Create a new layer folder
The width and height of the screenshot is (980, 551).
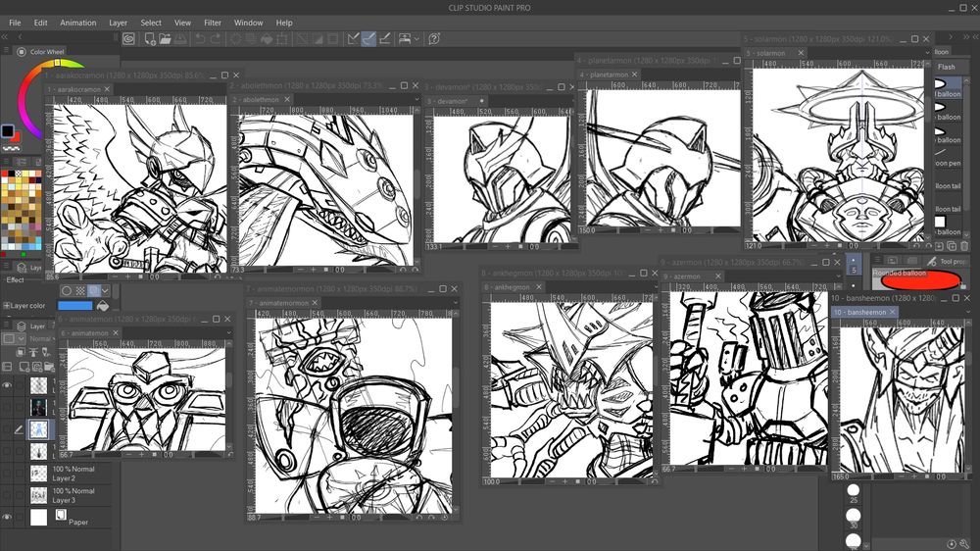49,367
